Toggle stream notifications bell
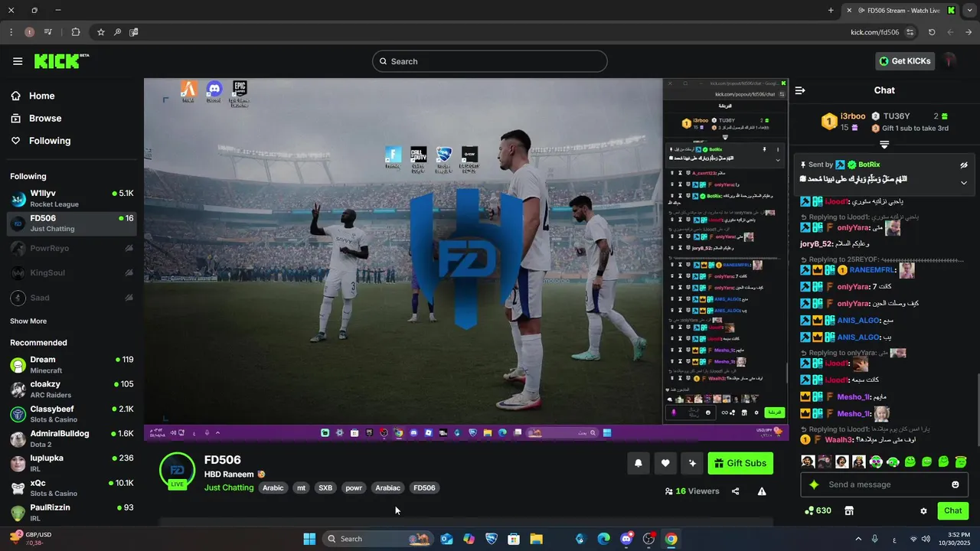980x551 pixels. point(638,463)
